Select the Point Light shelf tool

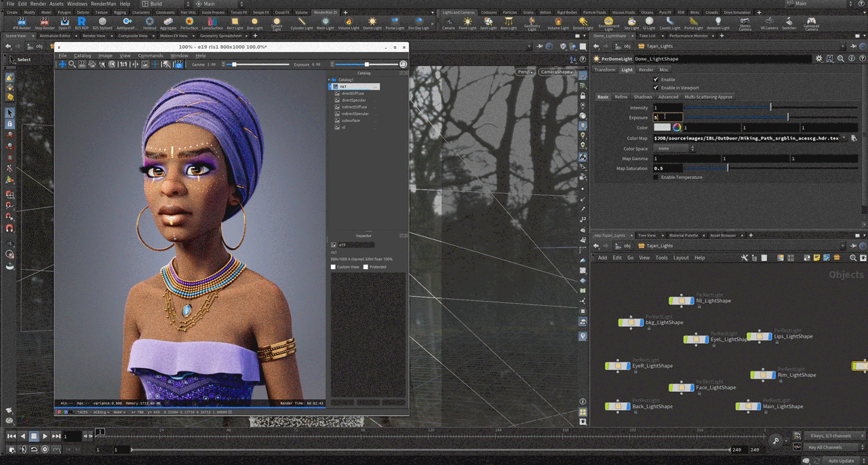point(468,22)
